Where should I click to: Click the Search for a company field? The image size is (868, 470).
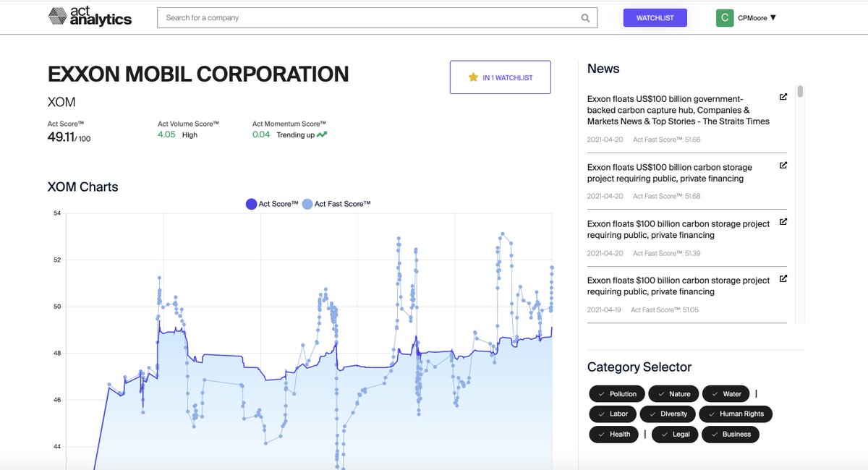[378, 18]
